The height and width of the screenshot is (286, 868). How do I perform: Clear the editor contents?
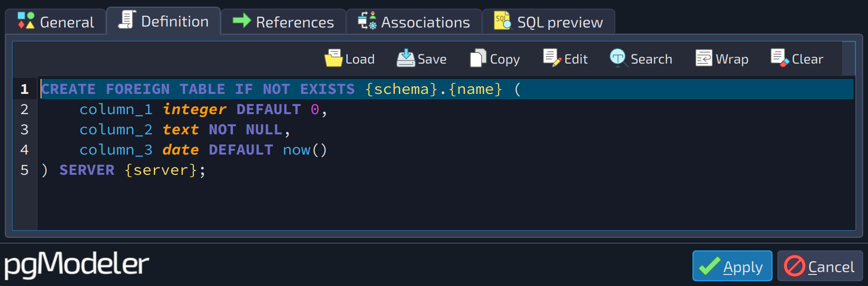(x=797, y=59)
